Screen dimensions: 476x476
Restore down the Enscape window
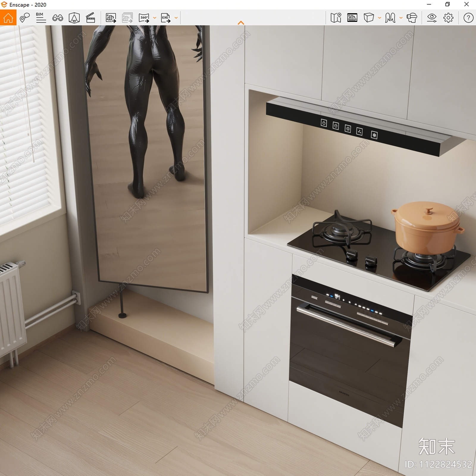[447, 4]
